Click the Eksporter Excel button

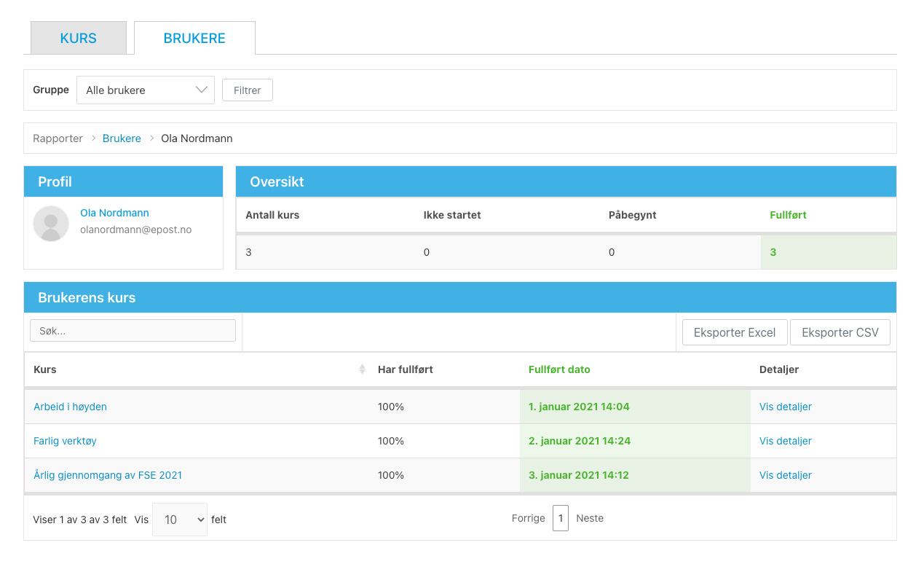click(x=734, y=332)
